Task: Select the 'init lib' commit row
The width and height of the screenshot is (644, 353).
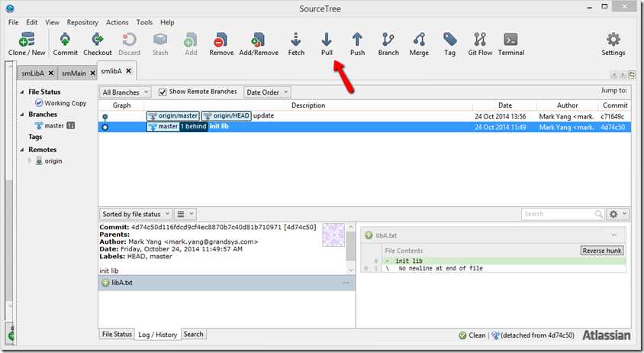Action: click(365, 127)
